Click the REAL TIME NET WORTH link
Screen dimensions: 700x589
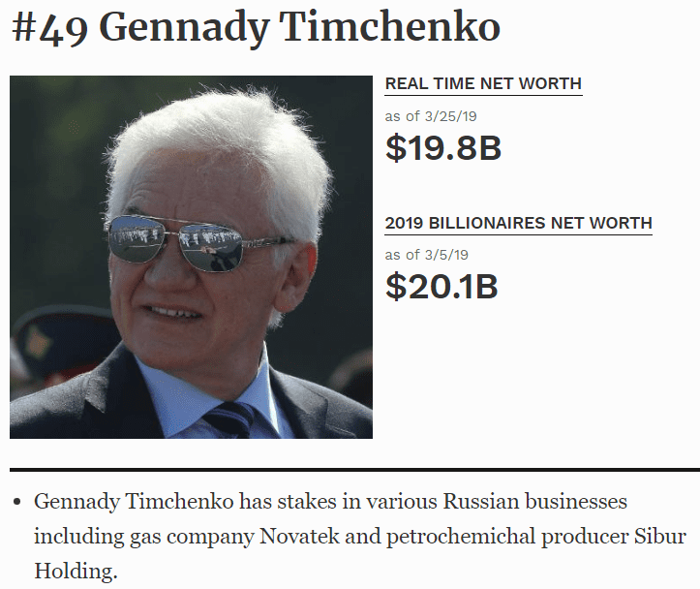click(x=483, y=84)
